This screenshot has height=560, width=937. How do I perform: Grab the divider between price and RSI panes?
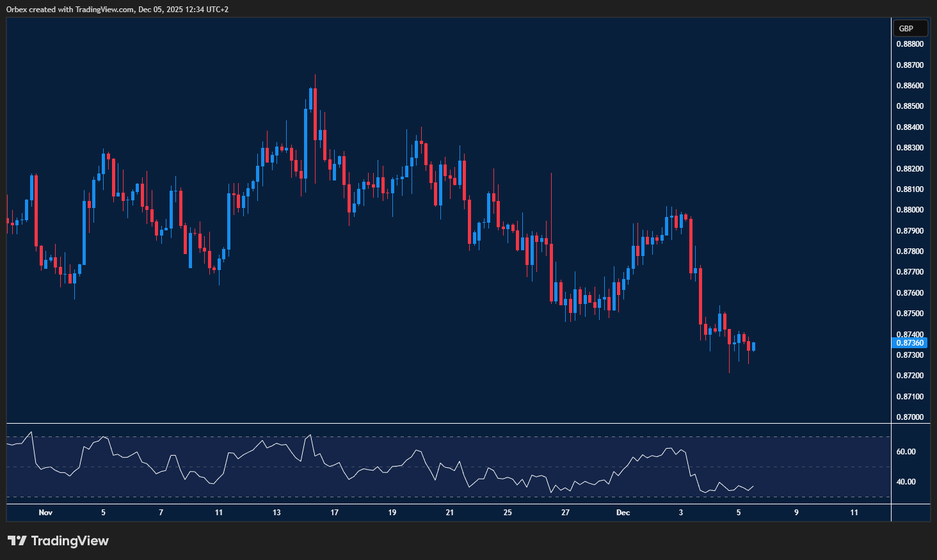(x=448, y=424)
